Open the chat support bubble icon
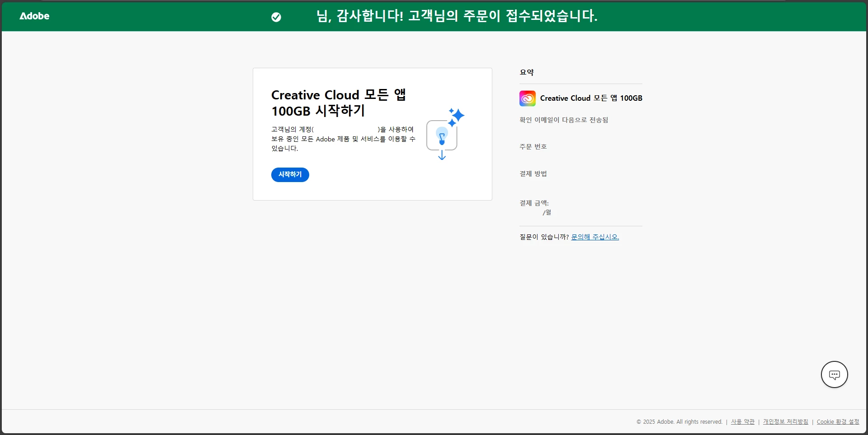 tap(834, 374)
